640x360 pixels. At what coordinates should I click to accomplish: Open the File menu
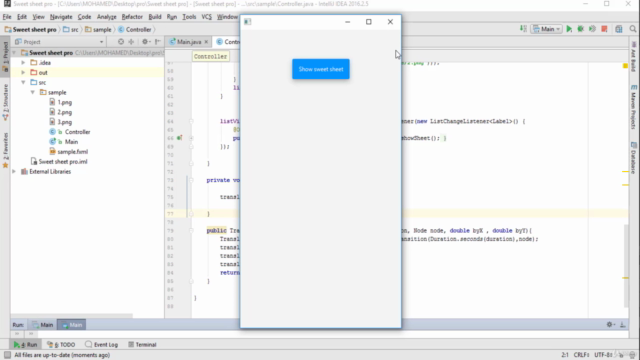[7, 17]
